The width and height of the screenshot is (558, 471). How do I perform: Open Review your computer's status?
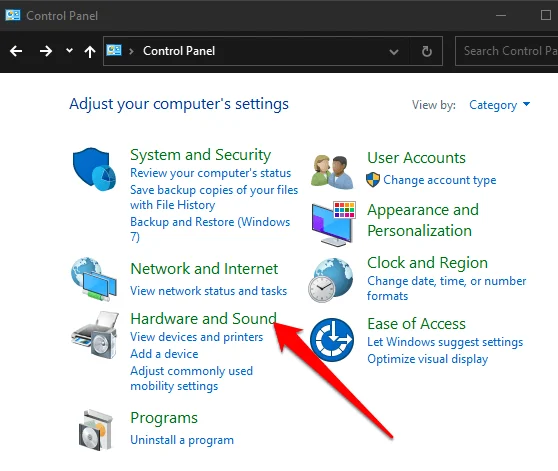pyautogui.click(x=210, y=173)
